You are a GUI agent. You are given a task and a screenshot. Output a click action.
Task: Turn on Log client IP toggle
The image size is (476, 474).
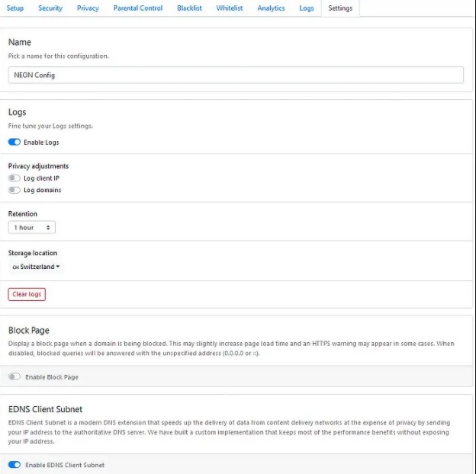tap(14, 178)
